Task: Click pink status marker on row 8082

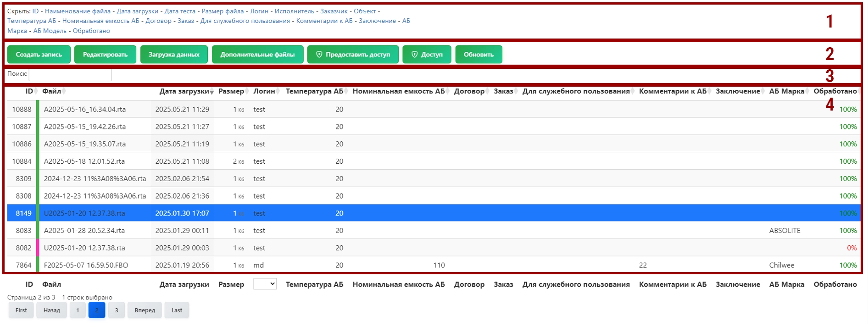Action: point(38,248)
